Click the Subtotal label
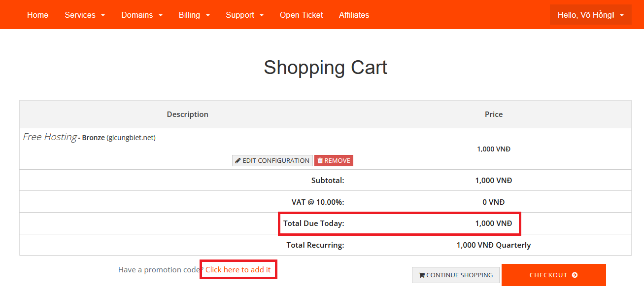Image resolution: width=644 pixels, height=297 pixels. [328, 180]
